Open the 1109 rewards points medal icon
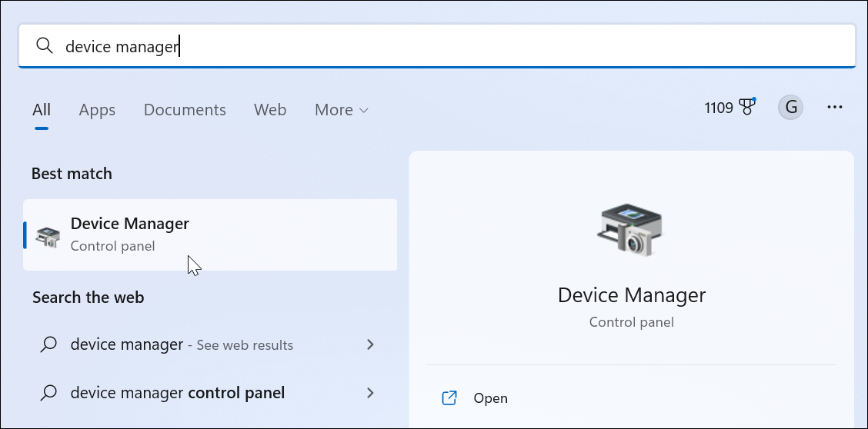This screenshot has height=429, width=868. point(746,108)
